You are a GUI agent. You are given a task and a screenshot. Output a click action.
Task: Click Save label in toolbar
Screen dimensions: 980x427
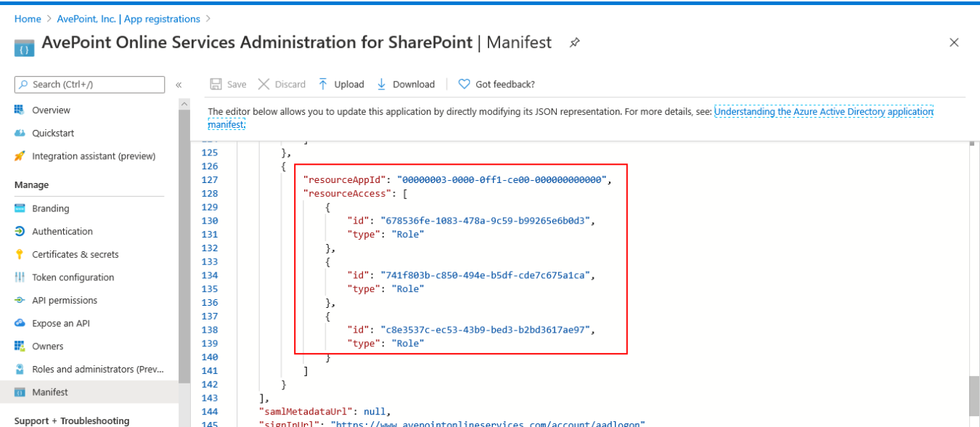[237, 84]
